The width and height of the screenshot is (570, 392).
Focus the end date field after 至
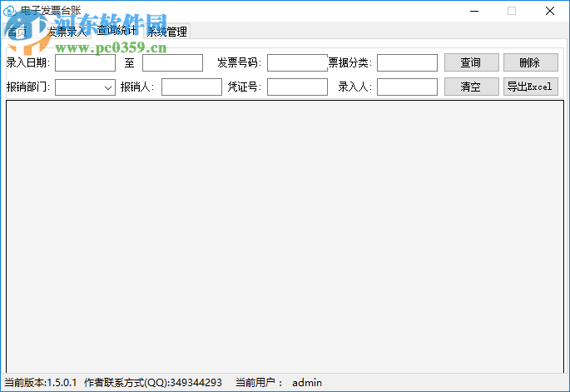coord(172,62)
